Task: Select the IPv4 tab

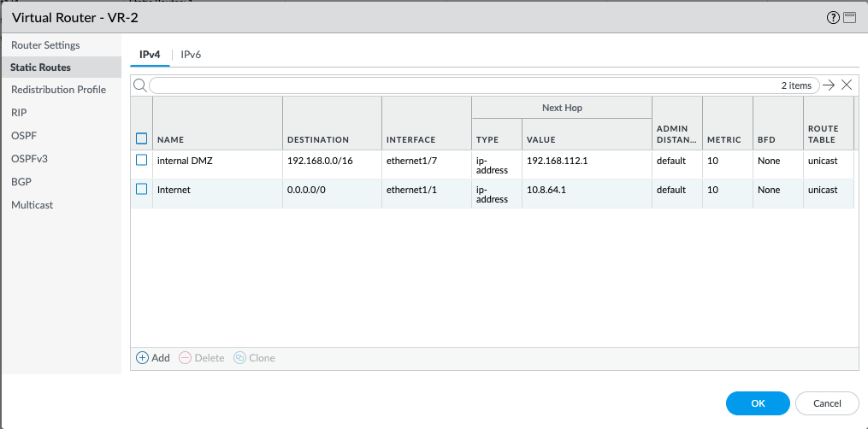Action: (x=150, y=55)
